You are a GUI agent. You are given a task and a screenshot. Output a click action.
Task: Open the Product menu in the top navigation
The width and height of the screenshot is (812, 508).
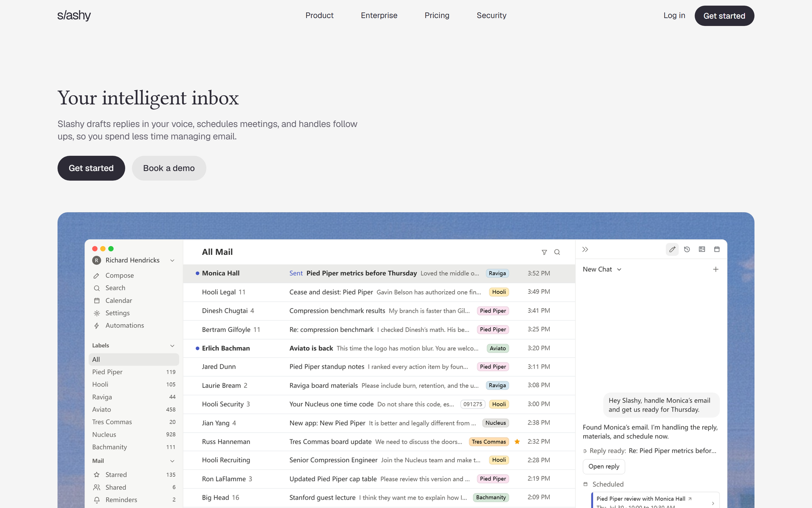coord(319,16)
